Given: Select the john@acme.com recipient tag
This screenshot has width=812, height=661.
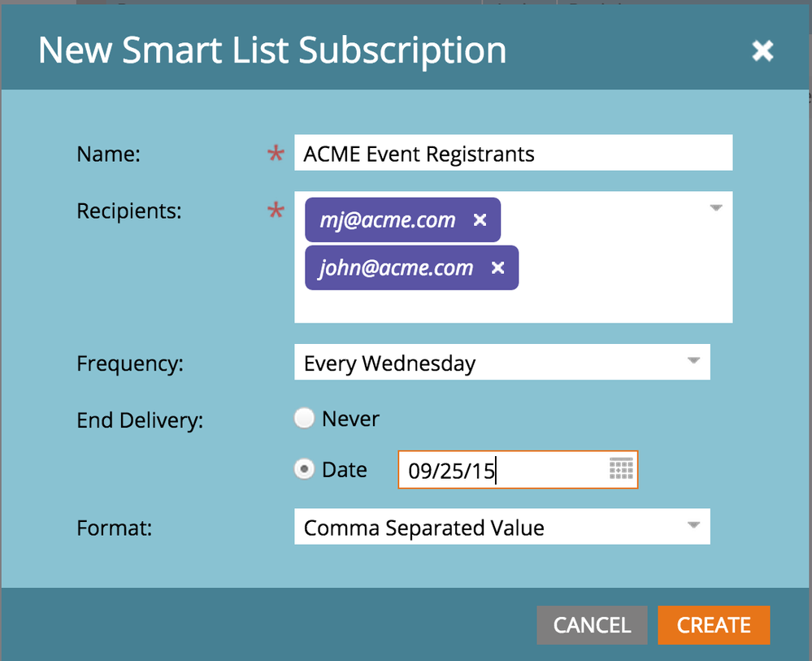Looking at the screenshot, I should click(x=396, y=267).
